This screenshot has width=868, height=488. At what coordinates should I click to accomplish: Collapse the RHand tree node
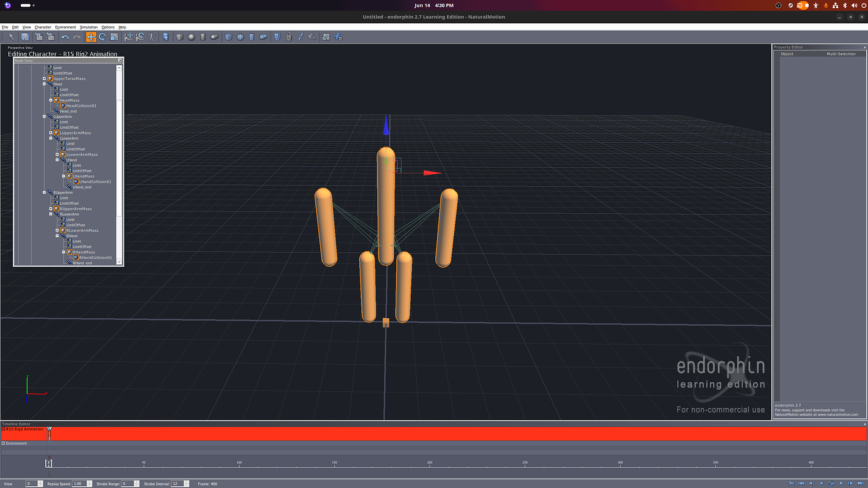[x=57, y=236]
